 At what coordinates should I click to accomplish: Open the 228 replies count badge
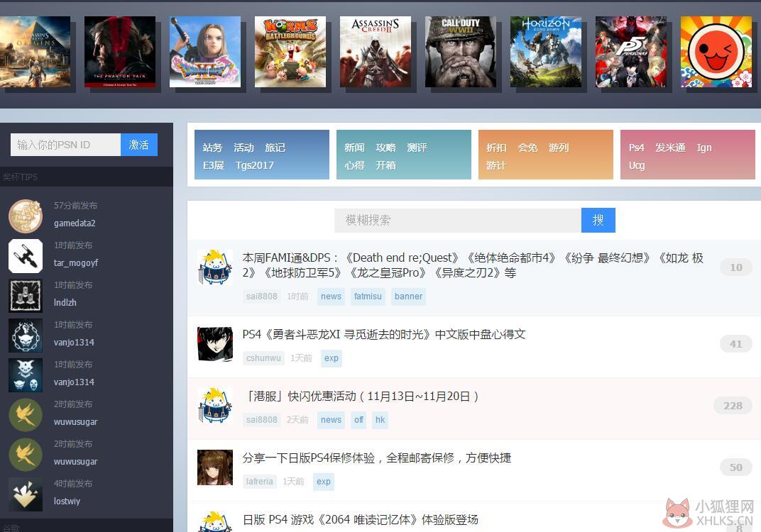click(733, 406)
